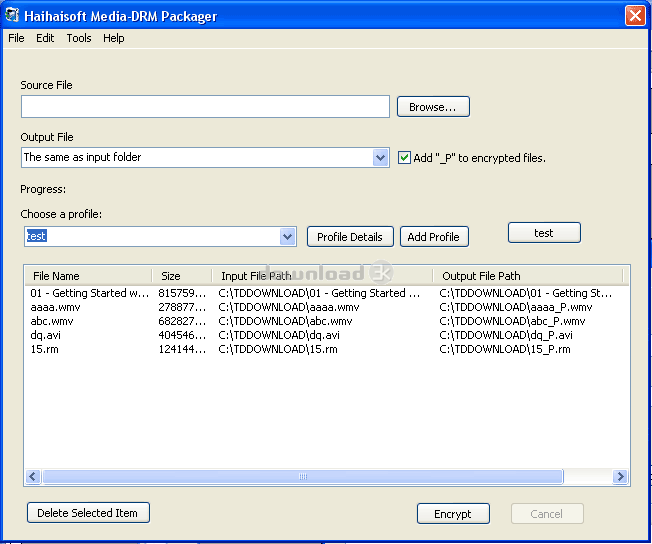Viewport: 652px width, 544px height.
Task: Toggle Add "_P" to encrypted files checkbox
Action: [404, 158]
